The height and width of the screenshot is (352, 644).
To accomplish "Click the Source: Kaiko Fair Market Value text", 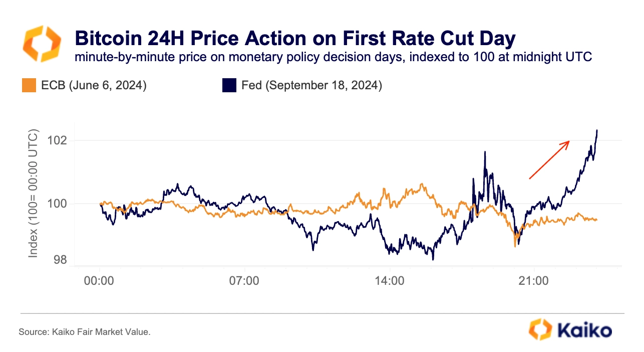I will pyautogui.click(x=85, y=332).
